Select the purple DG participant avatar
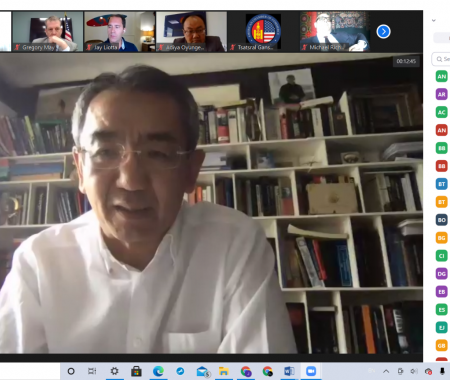 (x=441, y=274)
